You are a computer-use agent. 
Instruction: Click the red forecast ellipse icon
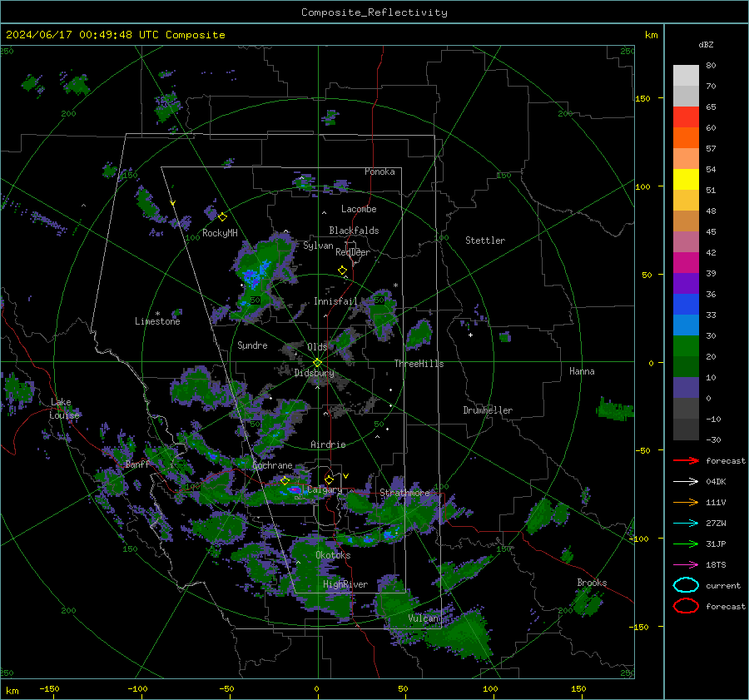tap(686, 606)
